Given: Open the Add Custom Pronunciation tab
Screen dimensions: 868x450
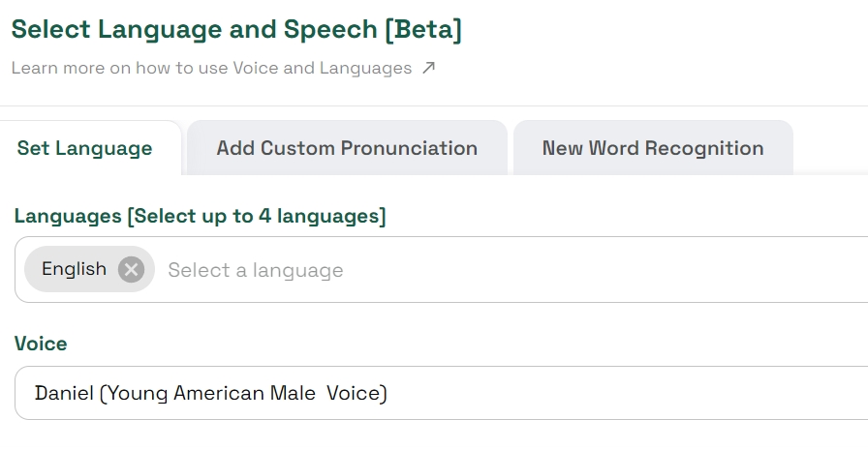Looking at the screenshot, I should 347,148.
